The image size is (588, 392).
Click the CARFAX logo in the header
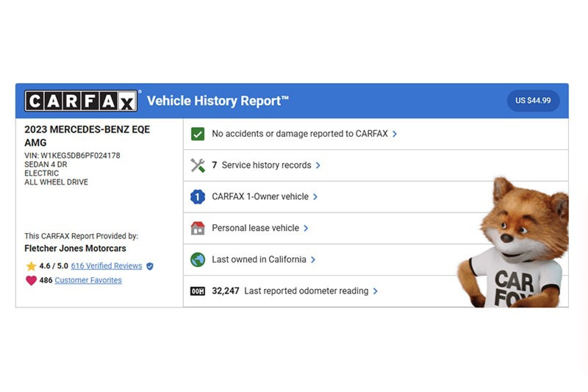[x=81, y=101]
